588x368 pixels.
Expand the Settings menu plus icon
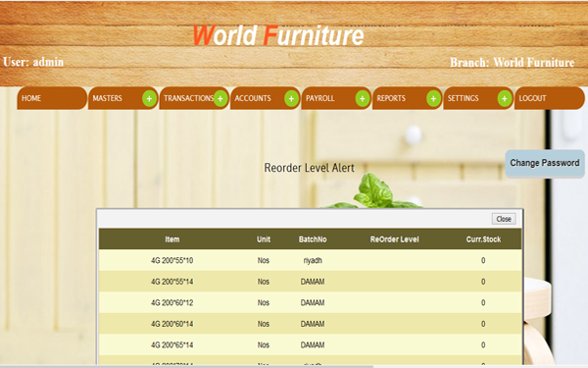[505, 99]
